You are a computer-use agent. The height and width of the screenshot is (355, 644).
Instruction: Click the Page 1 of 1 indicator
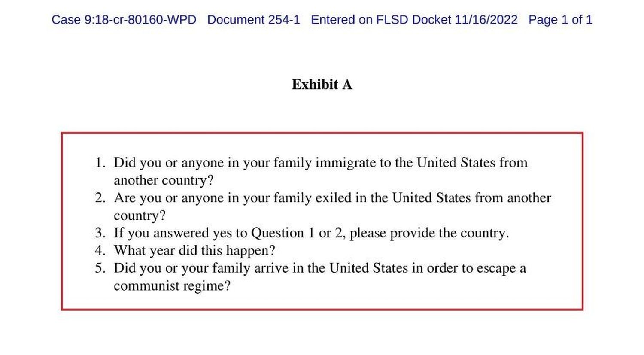[560, 20]
